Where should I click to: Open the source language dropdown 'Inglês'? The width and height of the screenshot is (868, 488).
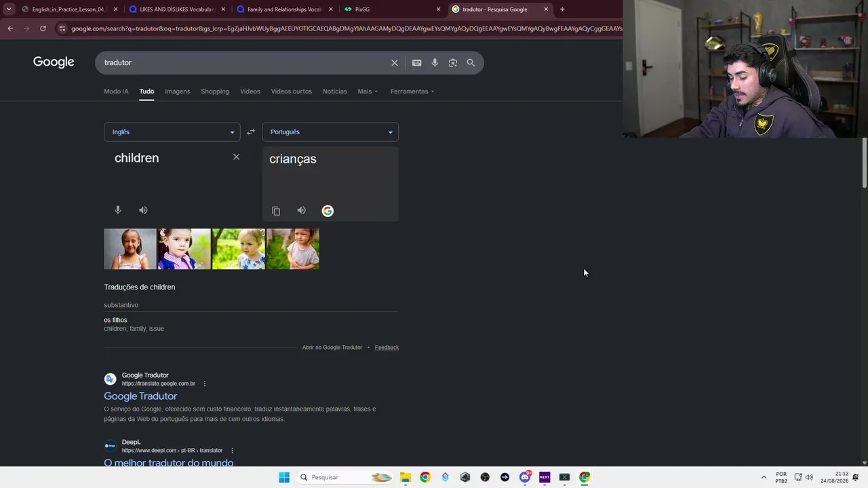(x=172, y=132)
